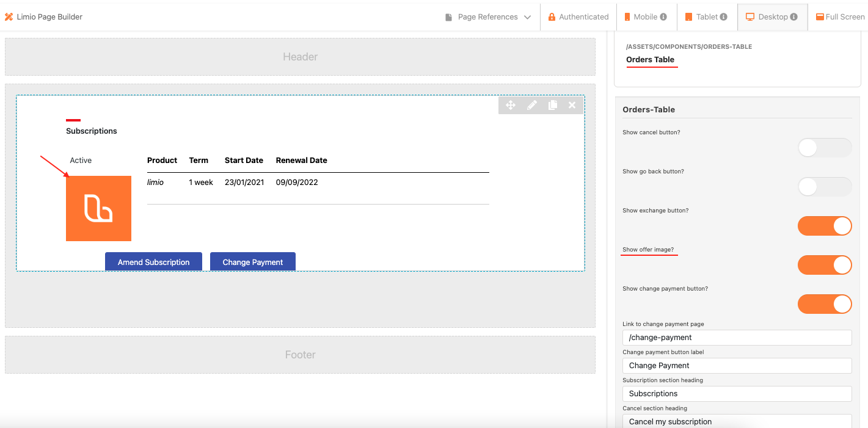
Task: Open the Page References dropdown
Action: (x=489, y=17)
